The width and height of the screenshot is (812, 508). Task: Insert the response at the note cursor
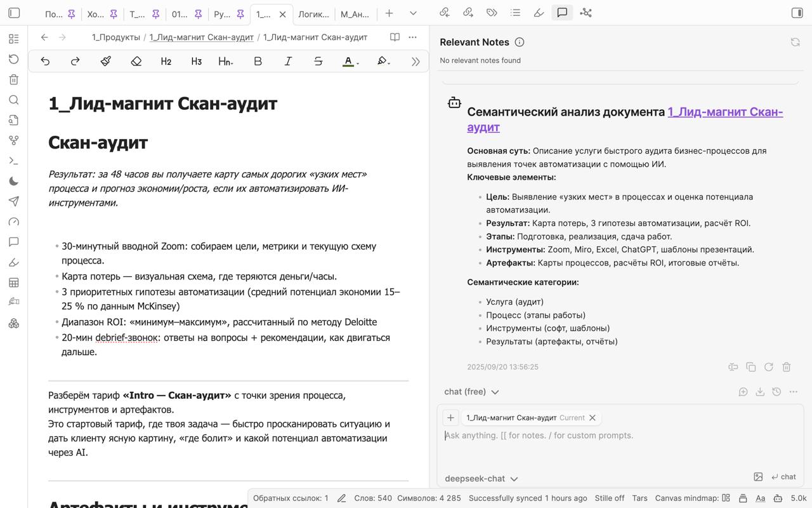pyautogui.click(x=733, y=367)
